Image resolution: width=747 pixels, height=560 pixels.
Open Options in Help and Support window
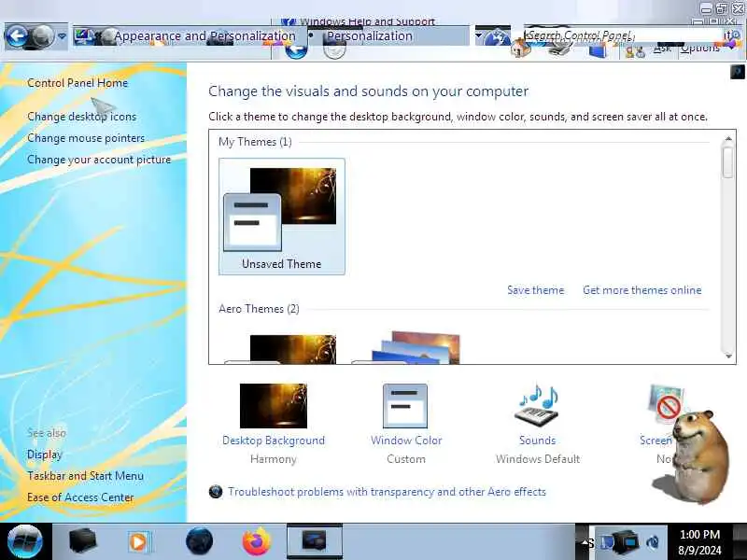point(699,49)
